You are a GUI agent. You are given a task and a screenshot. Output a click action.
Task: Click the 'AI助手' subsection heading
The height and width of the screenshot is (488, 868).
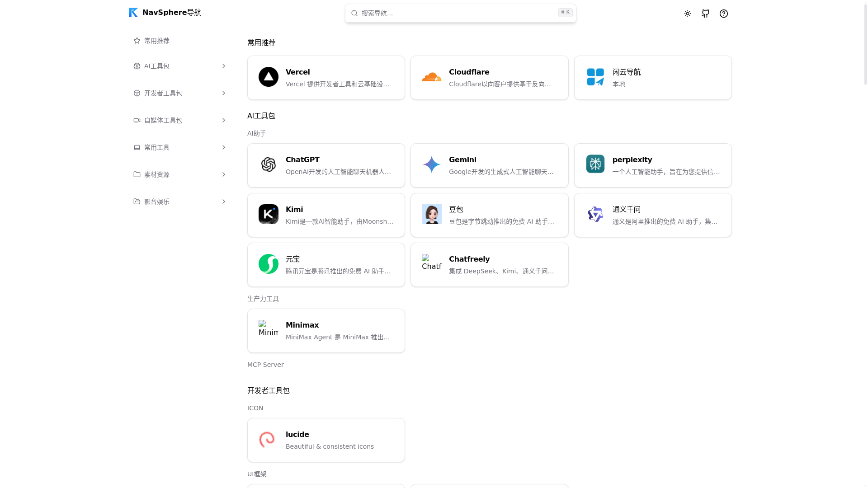[257, 133]
